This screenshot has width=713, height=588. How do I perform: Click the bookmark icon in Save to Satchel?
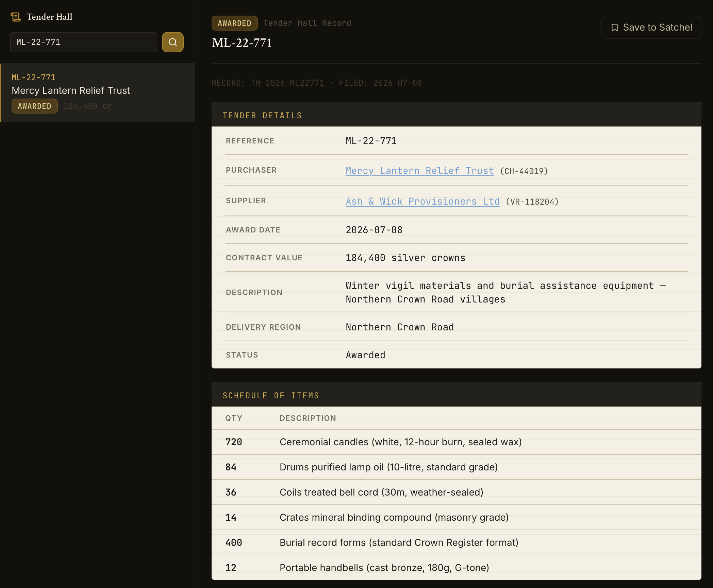(614, 28)
